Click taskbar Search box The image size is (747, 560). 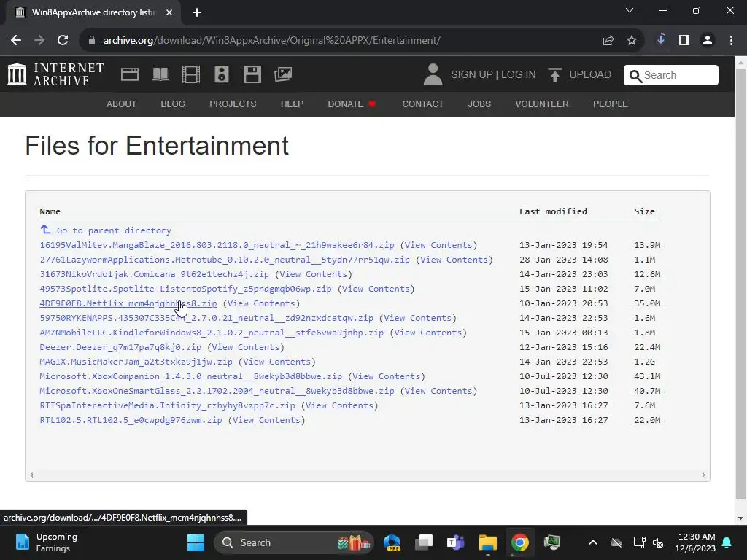point(294,542)
